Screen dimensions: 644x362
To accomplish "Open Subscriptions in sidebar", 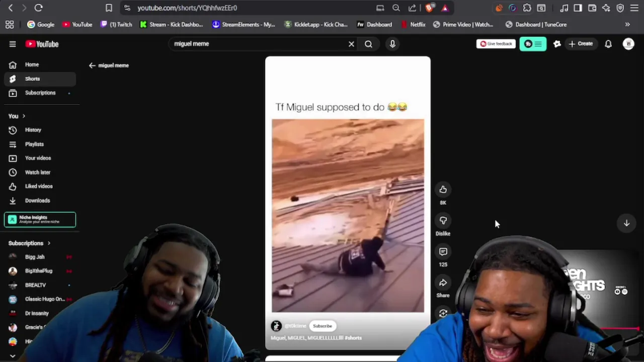I will [x=40, y=93].
